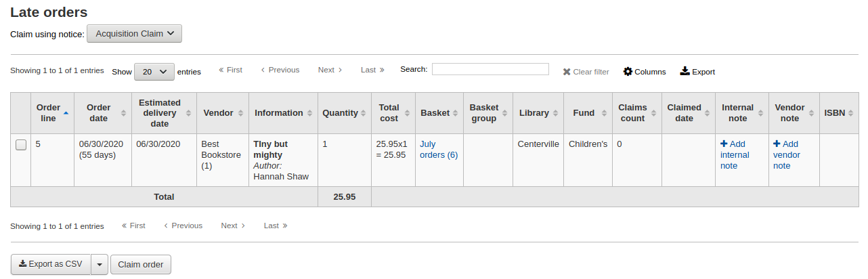This screenshot has height=279, width=868.
Task: Click the Export table icon
Action: pyautogui.click(x=685, y=71)
